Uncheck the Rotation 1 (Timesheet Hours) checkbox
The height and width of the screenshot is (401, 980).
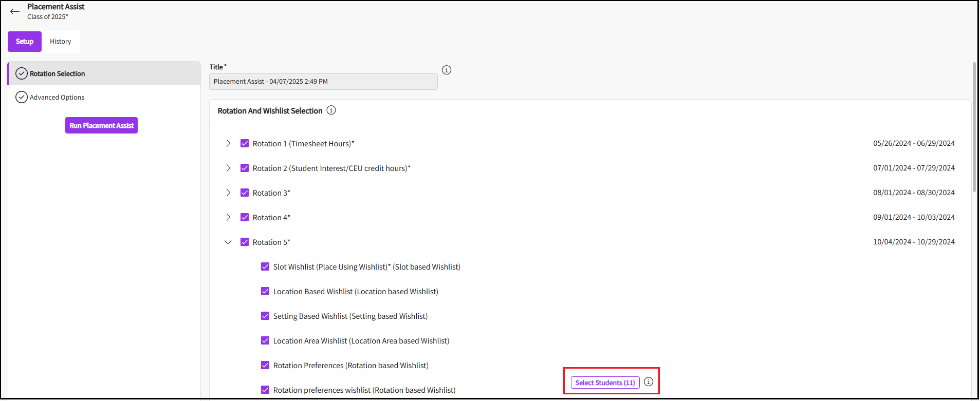point(245,144)
